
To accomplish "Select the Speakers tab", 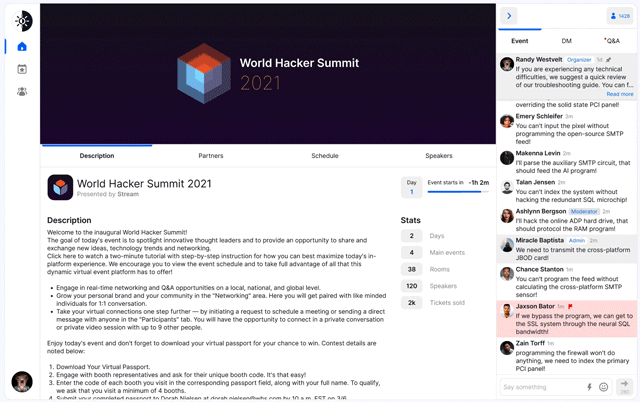I will tap(439, 155).
